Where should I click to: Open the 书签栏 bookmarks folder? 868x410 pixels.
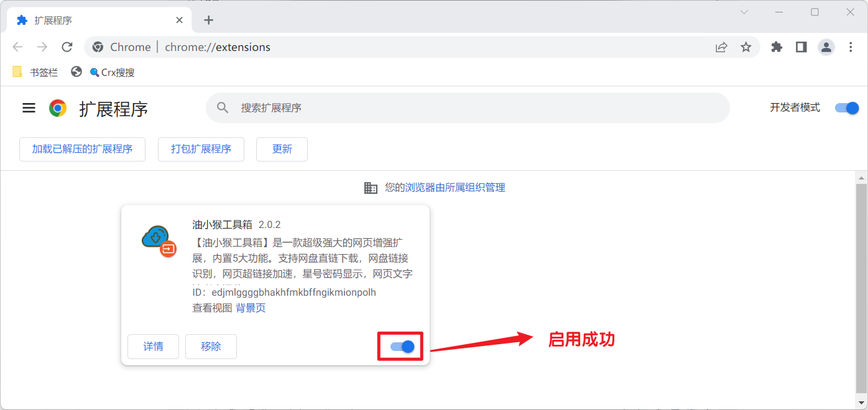pos(35,72)
